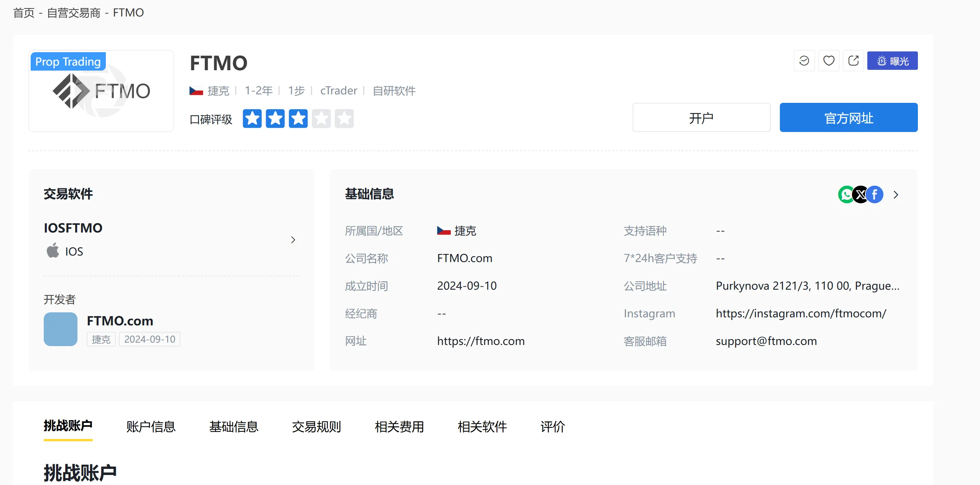Click the blue 曝光 report button
980x485 pixels.
pyautogui.click(x=892, y=61)
